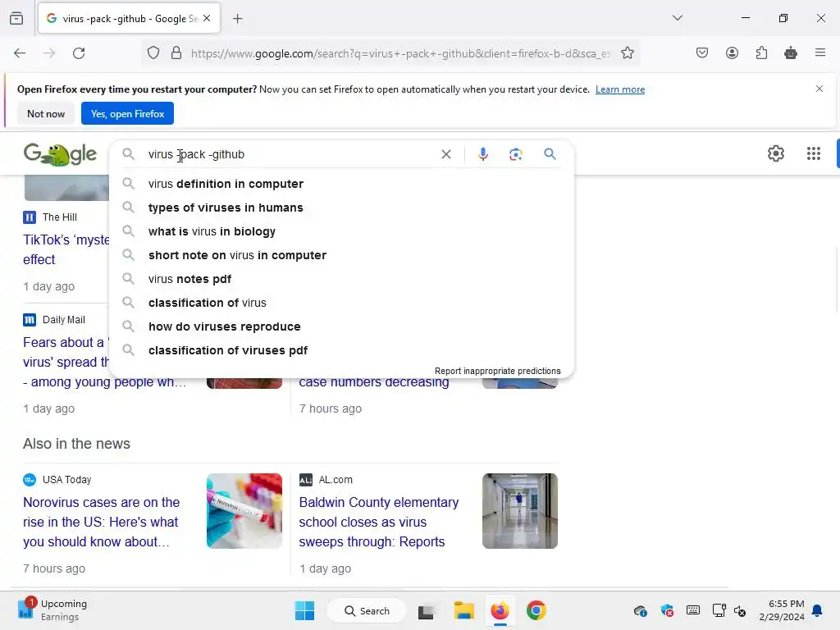Image resolution: width=840 pixels, height=630 pixels.
Task: Select suggestion classification of viruses pdf
Action: pyautogui.click(x=342, y=350)
